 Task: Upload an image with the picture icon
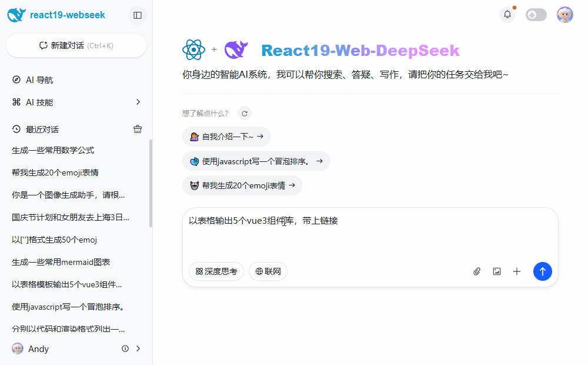(497, 271)
